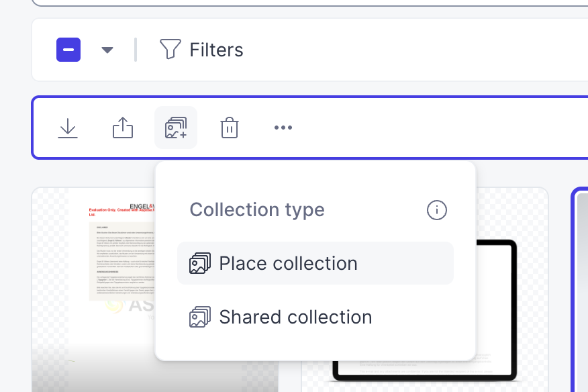Click the Filters text label
Viewport: 588px width, 392px height.
pyautogui.click(x=216, y=50)
